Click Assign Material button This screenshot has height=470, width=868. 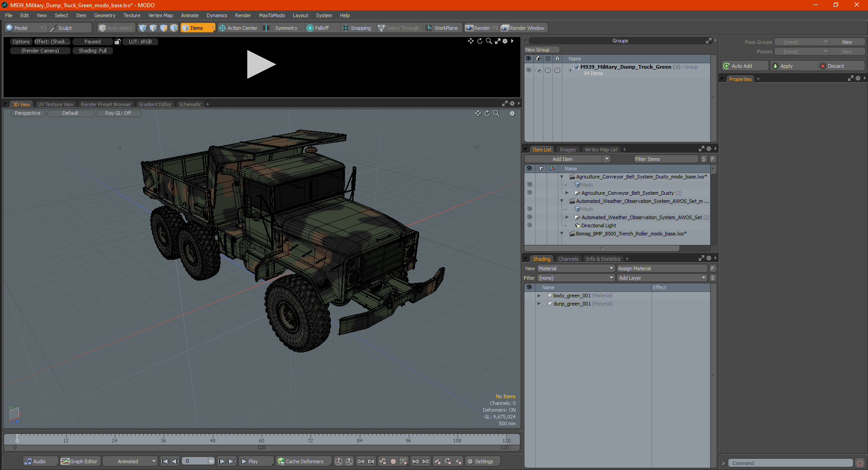662,268
